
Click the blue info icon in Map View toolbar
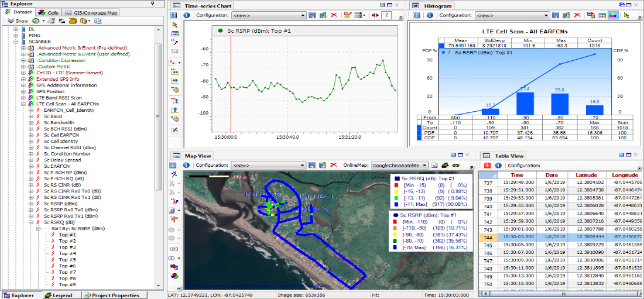point(186,166)
